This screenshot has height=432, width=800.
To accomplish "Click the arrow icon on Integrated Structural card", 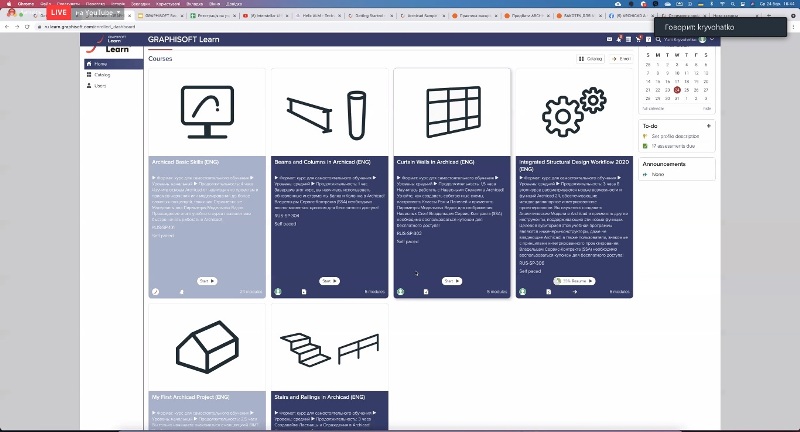I will pyautogui.click(x=574, y=292).
